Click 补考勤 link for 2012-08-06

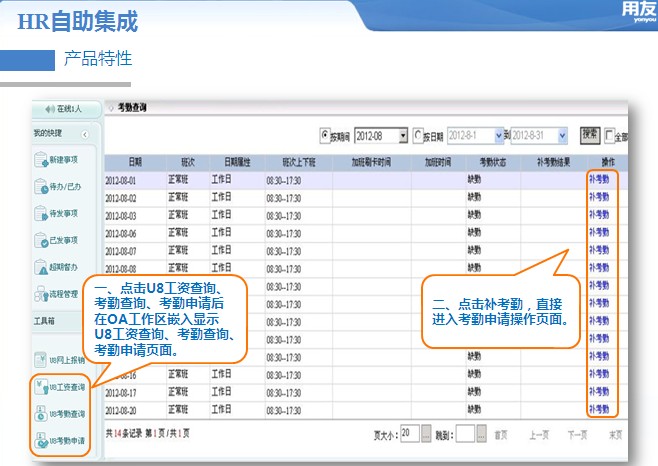[x=599, y=233]
